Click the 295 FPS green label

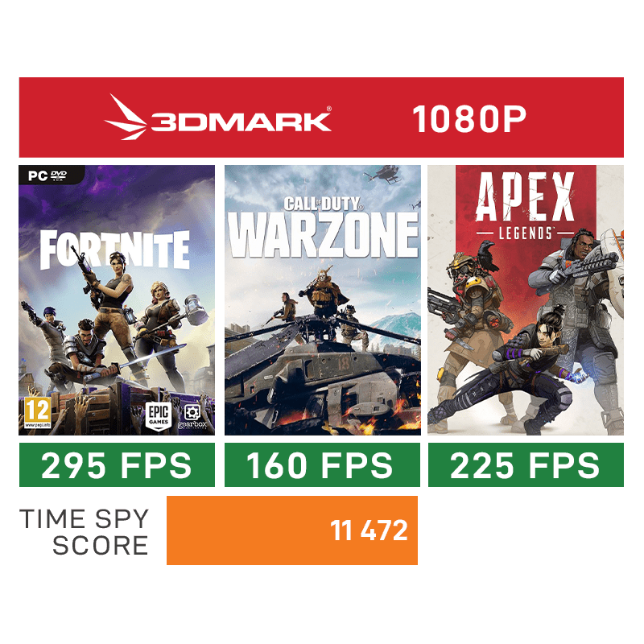[117, 465]
